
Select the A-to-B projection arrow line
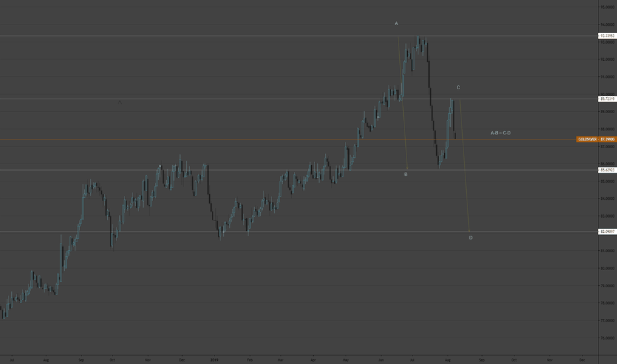[403, 103]
